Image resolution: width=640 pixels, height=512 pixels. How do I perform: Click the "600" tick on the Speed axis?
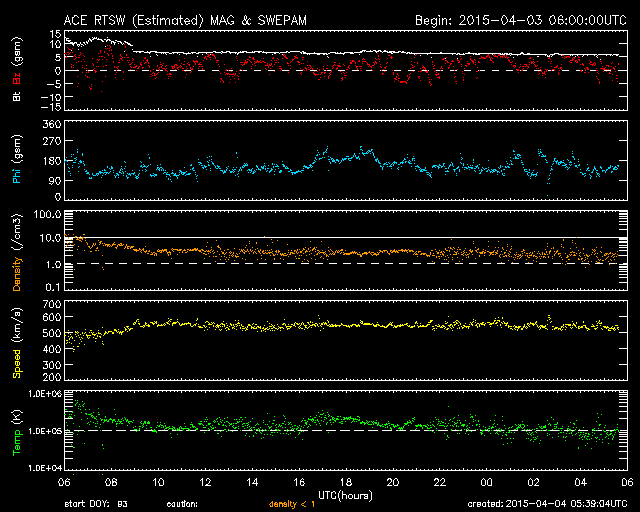[x=52, y=317]
